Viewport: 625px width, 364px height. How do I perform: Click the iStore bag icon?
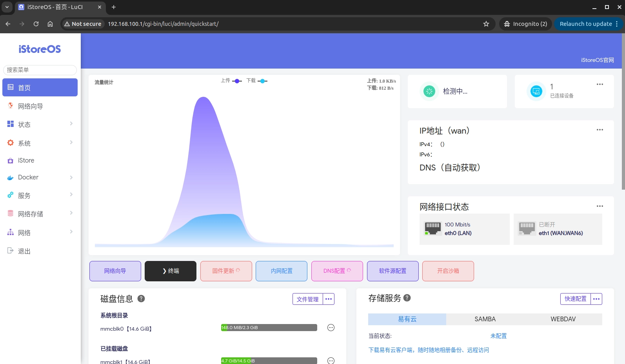pos(11,161)
